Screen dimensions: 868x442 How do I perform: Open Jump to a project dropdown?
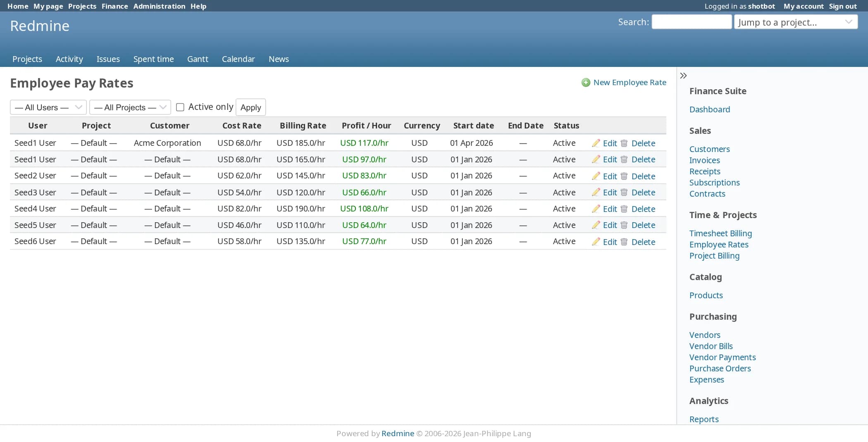[796, 22]
